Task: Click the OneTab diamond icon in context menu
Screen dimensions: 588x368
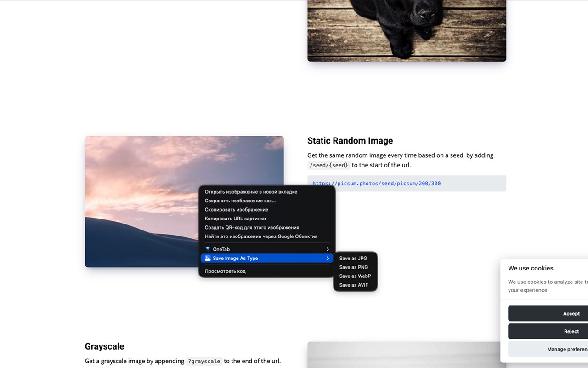Action: click(x=208, y=249)
